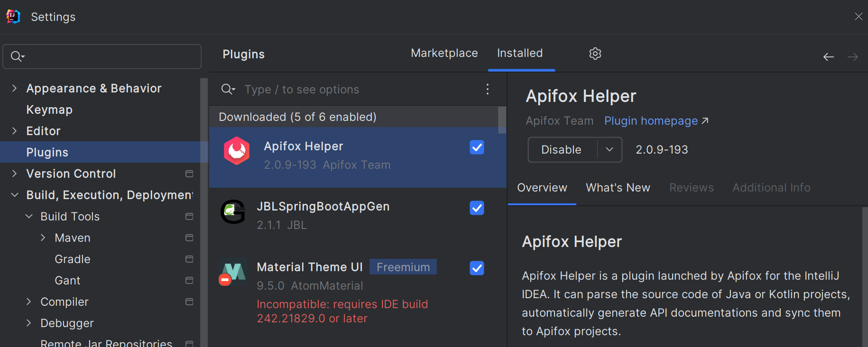Click the Apifox Helper plugin icon
Viewport: 868px width, 347px height.
point(237,151)
